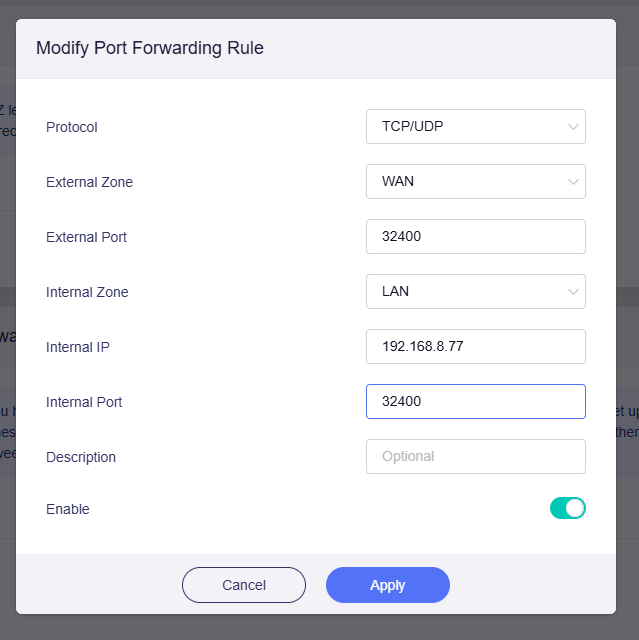Image resolution: width=639 pixels, height=640 pixels.
Task: Open the Protocol TCP/UDP dropdown
Action: pyautogui.click(x=465, y=127)
